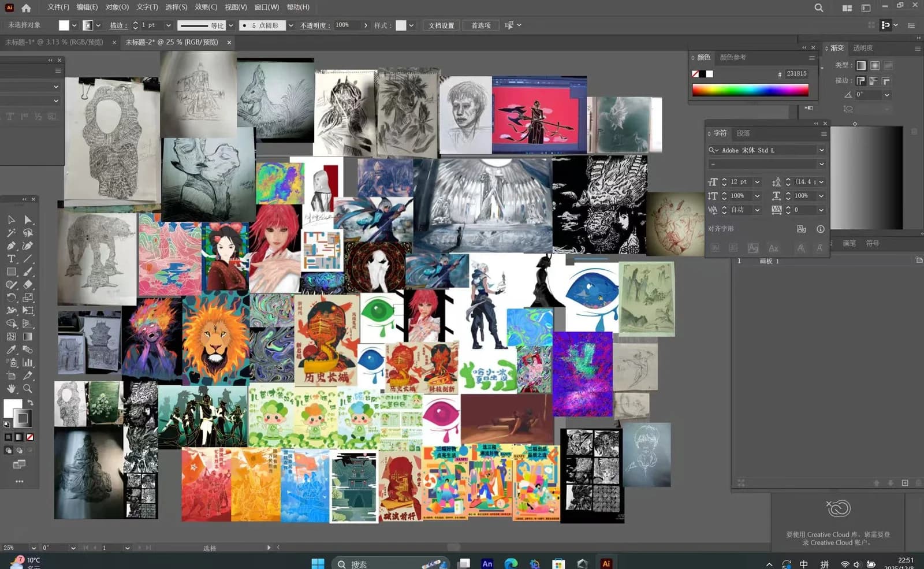Open the 5 点圆形 brush dropdown

290,25
